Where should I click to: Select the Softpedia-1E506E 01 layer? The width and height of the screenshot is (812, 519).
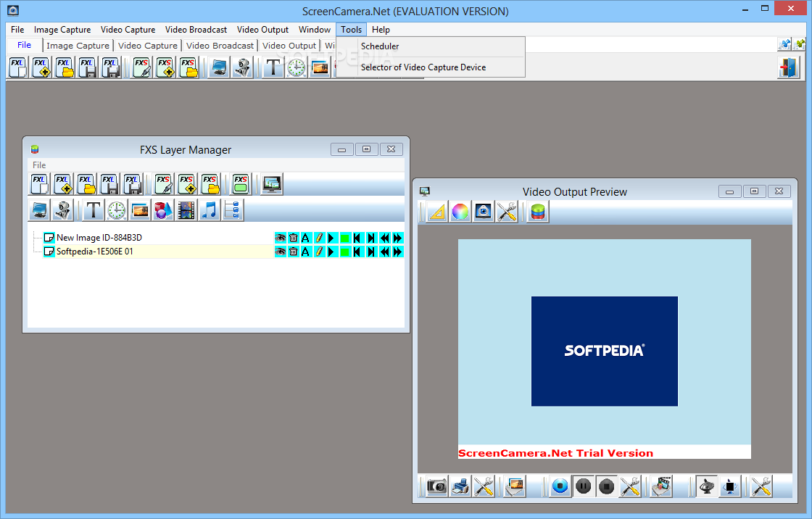point(95,252)
